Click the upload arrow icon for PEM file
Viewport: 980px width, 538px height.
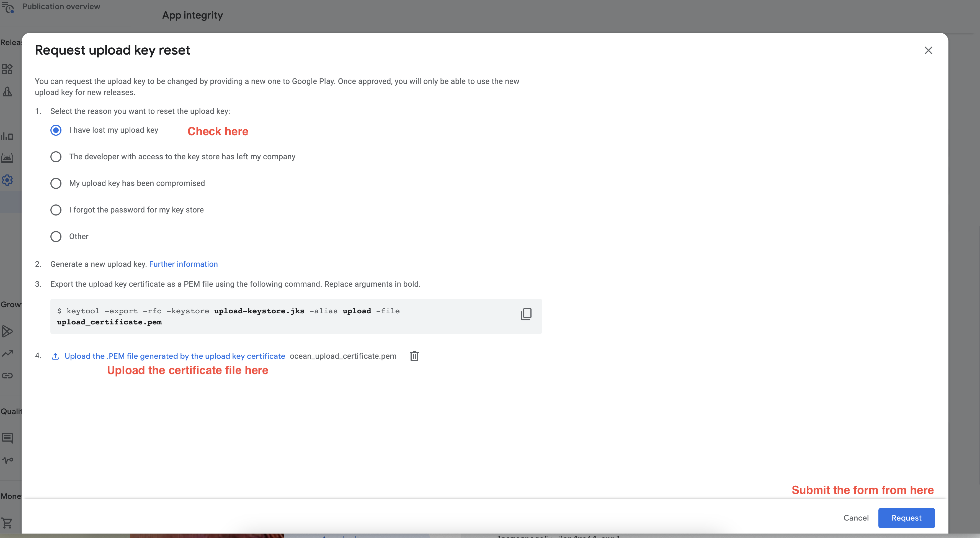point(55,356)
